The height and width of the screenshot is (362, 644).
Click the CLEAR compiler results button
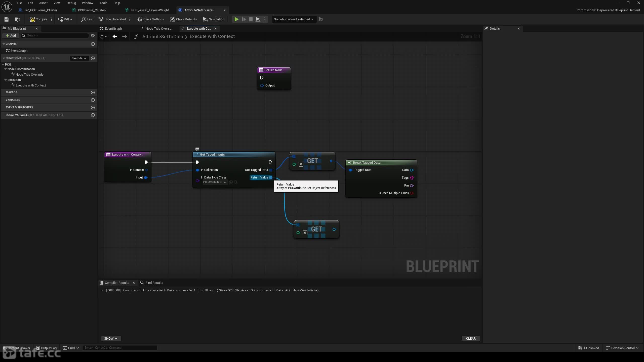(471, 338)
